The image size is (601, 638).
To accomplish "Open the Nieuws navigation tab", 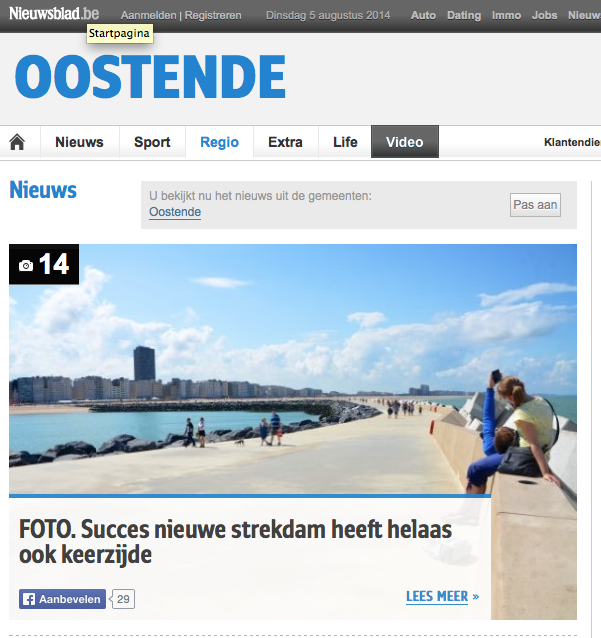I will 79,142.
